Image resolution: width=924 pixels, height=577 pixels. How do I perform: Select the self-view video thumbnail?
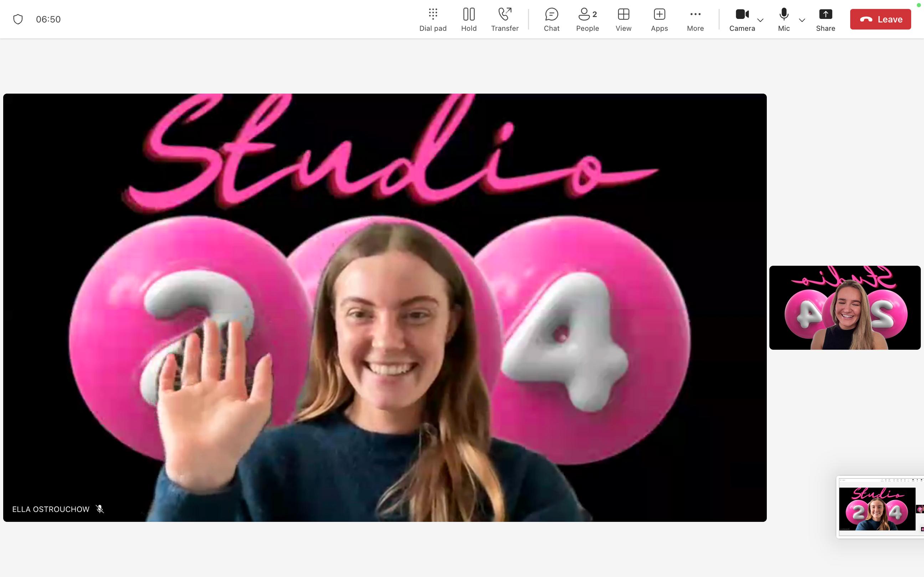click(x=845, y=308)
